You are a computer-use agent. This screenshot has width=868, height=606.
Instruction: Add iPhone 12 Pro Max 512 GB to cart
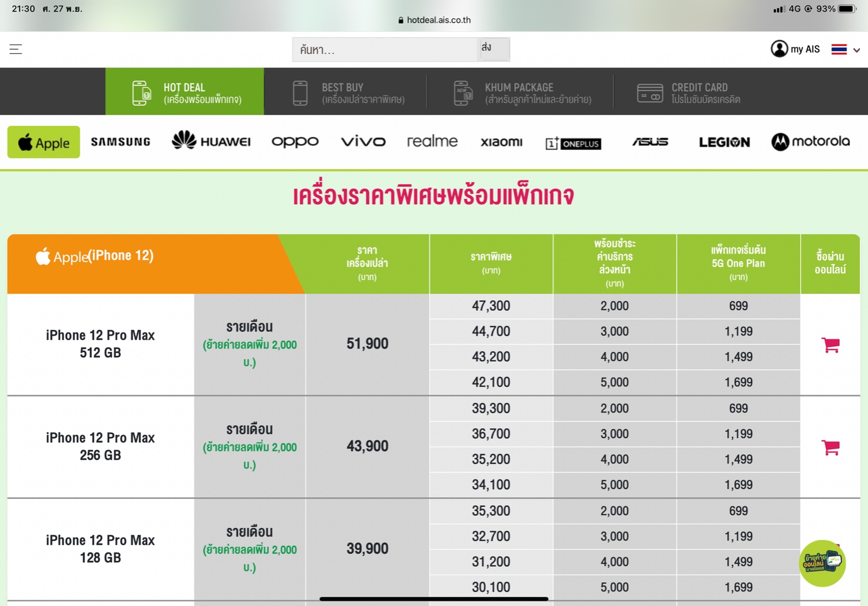coord(830,345)
